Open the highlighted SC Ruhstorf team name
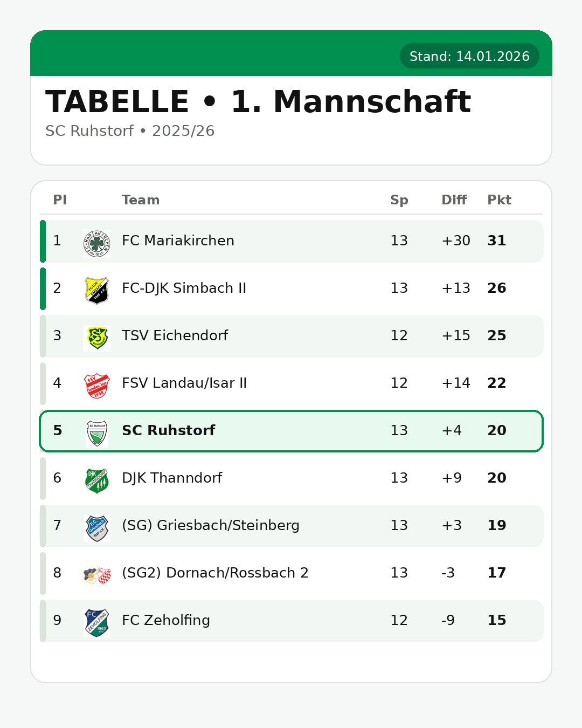 point(168,430)
